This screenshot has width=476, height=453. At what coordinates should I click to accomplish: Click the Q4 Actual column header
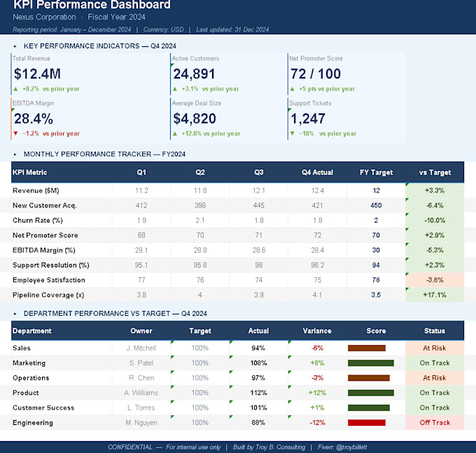click(x=317, y=172)
